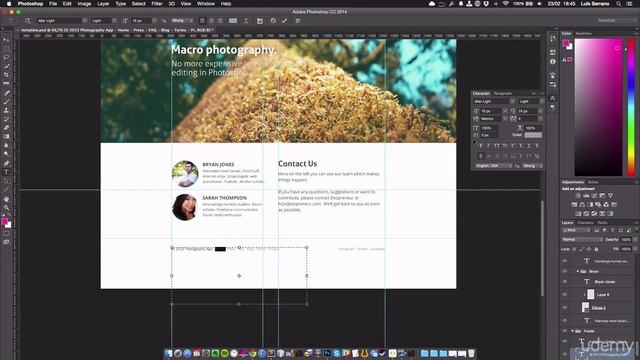Select the Pen tool
The height and width of the screenshot is (360, 640).
pos(6,163)
